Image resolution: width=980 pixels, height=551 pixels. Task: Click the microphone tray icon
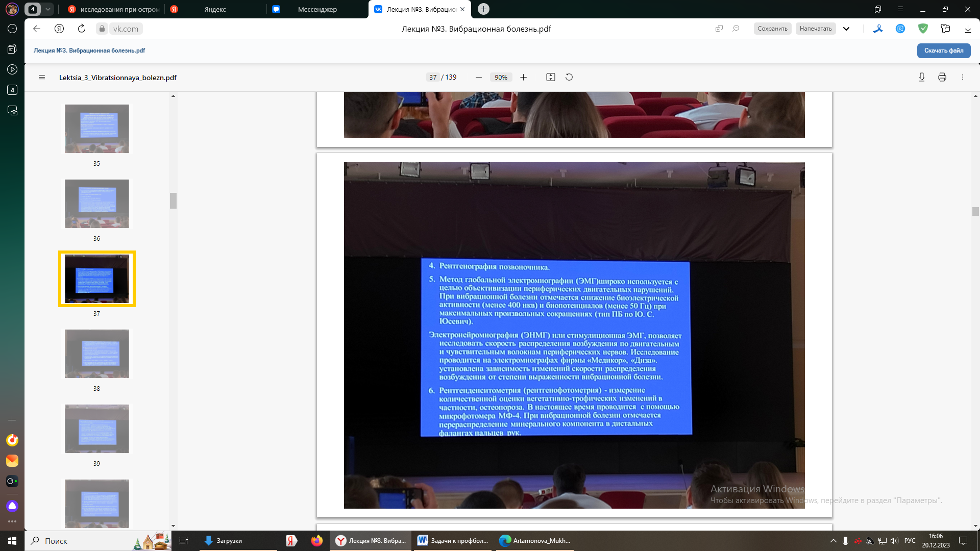tap(845, 541)
